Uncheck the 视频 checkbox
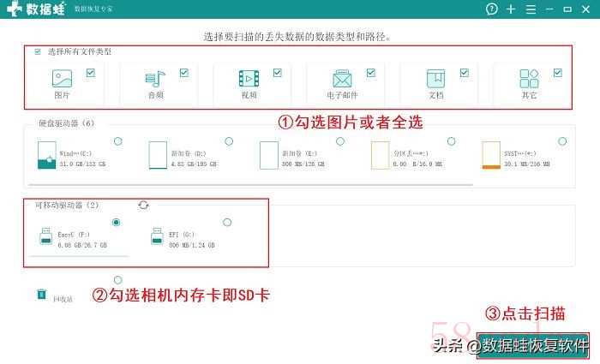Screen dimensions: 600x364 278,73
